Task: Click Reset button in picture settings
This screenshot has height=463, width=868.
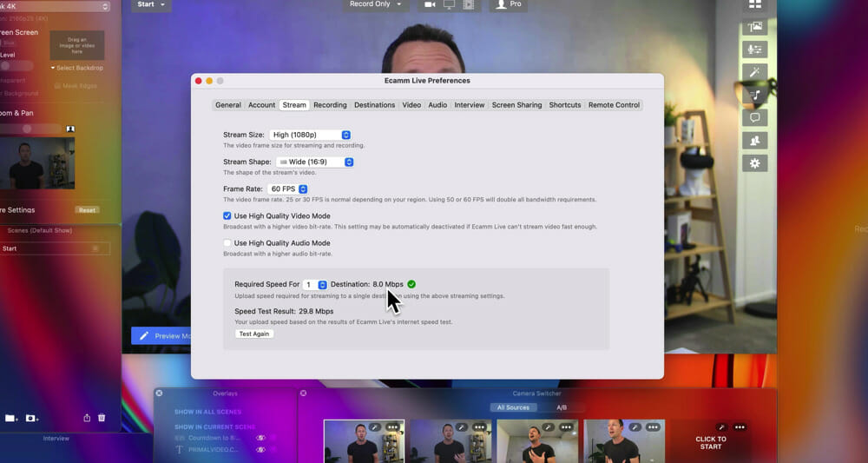Action: pos(87,210)
